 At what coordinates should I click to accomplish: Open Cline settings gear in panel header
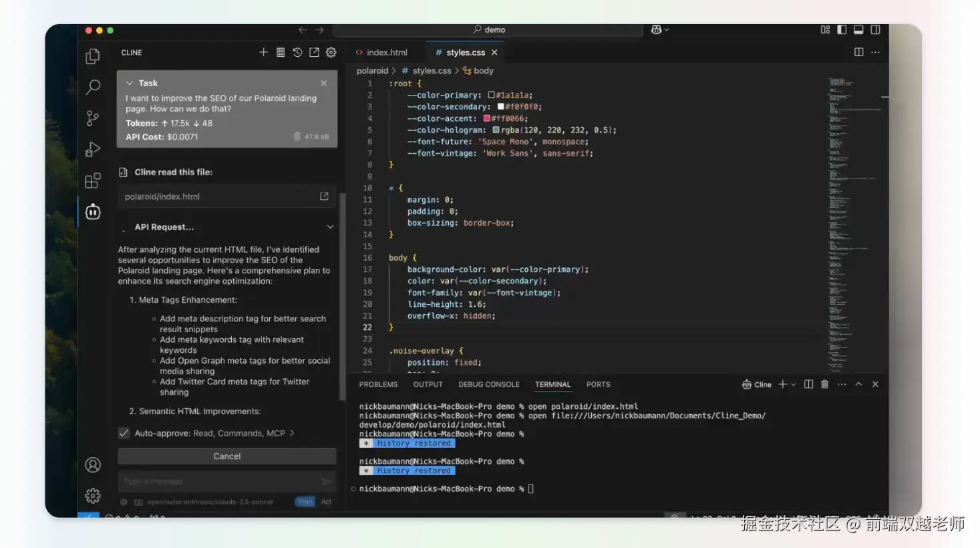(x=331, y=52)
